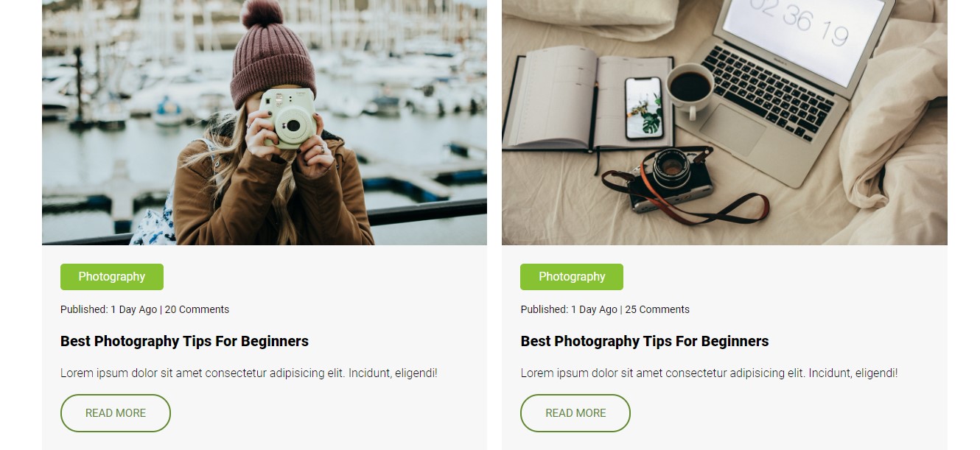
Task: Click the laptop flat-lay thumbnail image
Action: pyautogui.click(x=724, y=122)
